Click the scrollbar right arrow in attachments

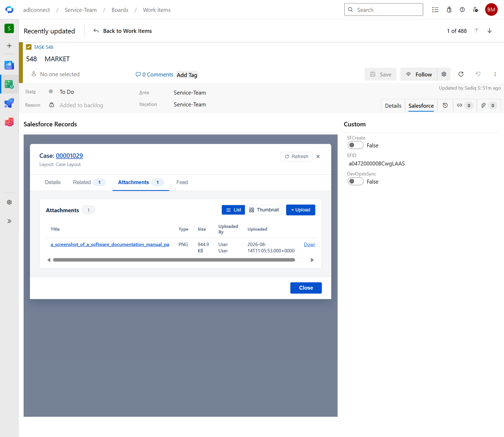pos(312,260)
